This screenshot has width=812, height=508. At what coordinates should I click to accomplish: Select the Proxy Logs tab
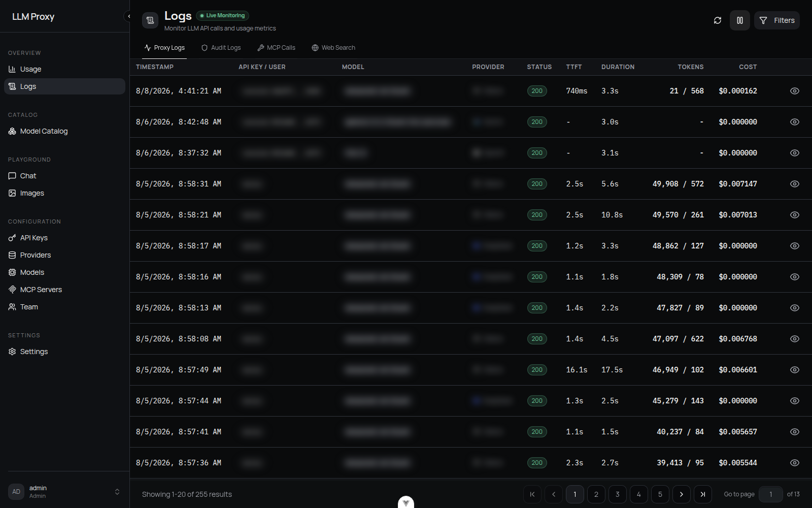tap(164, 48)
